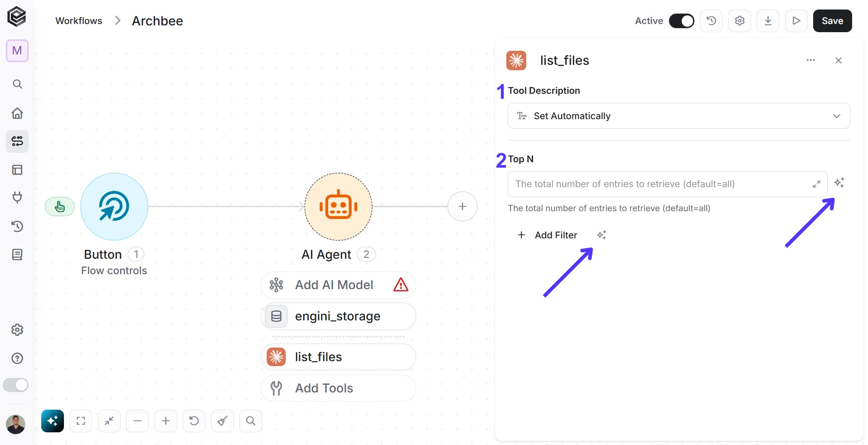Click Add Tools
868x445 pixels.
[x=339, y=388]
